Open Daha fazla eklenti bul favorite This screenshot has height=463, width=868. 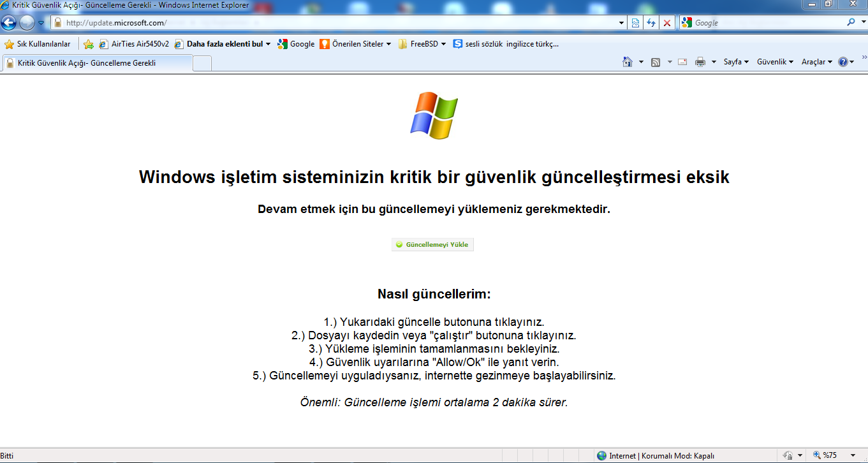[x=222, y=44]
